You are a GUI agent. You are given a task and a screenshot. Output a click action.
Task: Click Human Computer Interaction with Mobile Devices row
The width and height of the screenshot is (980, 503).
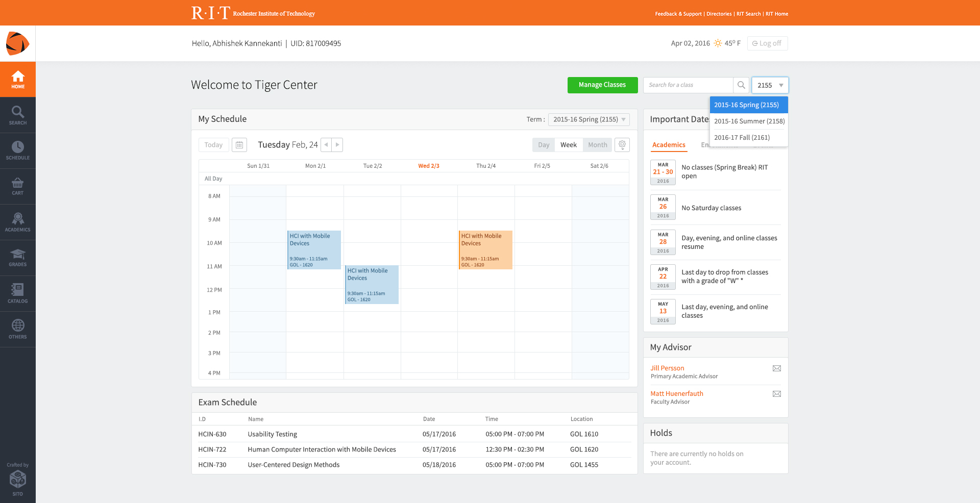pos(414,449)
